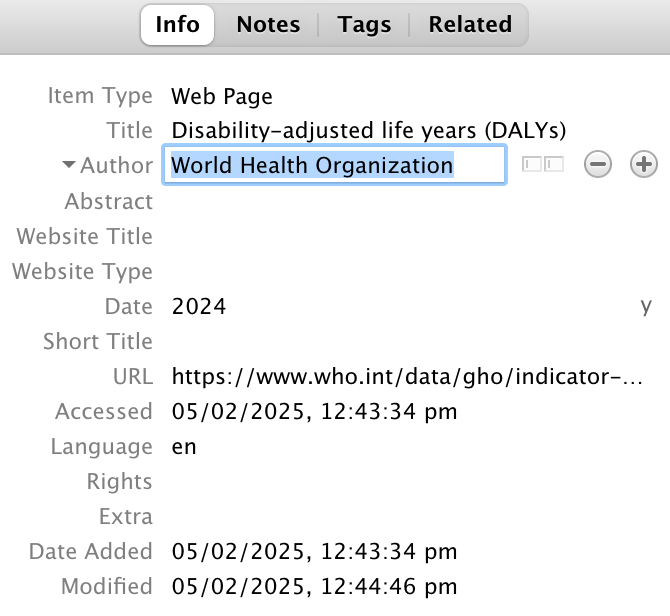Viewport: 670px width, 616px height.
Task: Click the empty Short Title field
Action: pyautogui.click(x=410, y=341)
